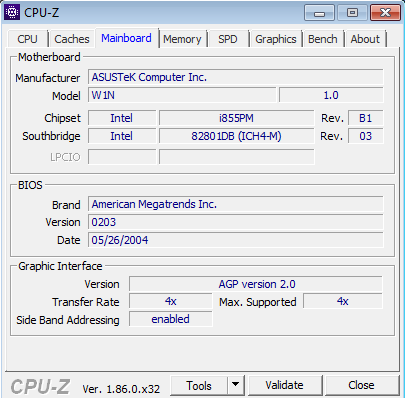Click the empty LPCIO model field
The width and height of the screenshot is (405, 398).
tap(236, 157)
